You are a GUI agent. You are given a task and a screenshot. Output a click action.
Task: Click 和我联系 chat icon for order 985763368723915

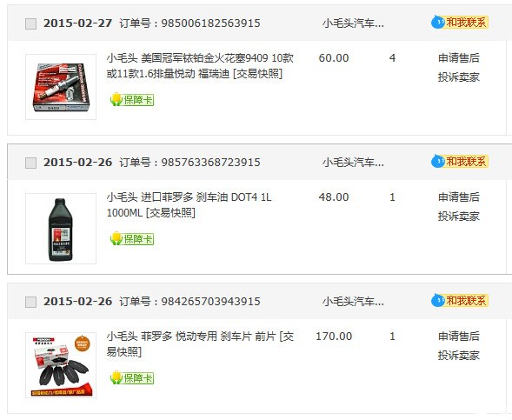[460, 162]
